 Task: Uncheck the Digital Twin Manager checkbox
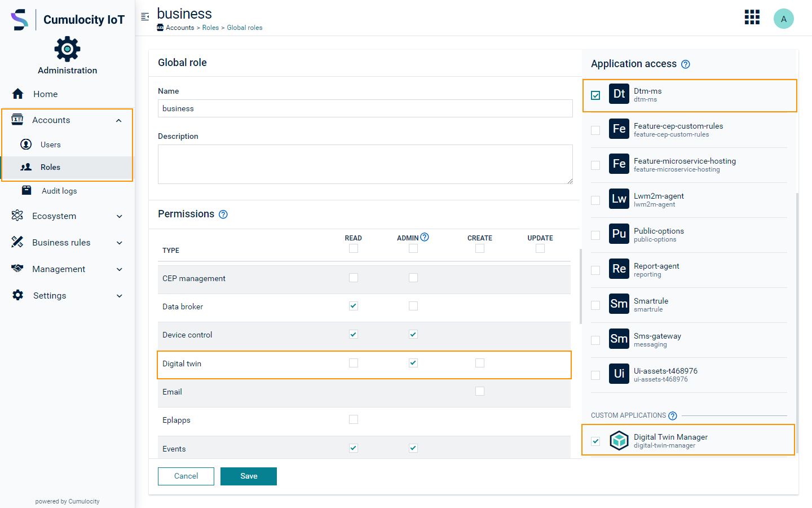(x=595, y=441)
